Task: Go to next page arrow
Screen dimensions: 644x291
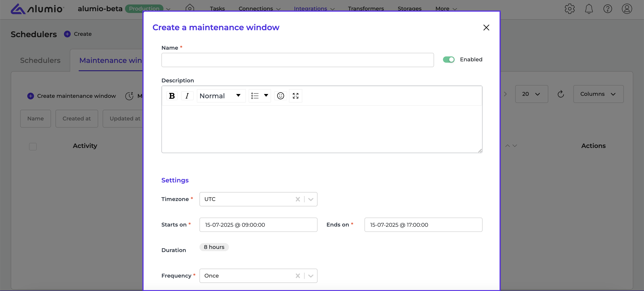Action: pos(505,94)
